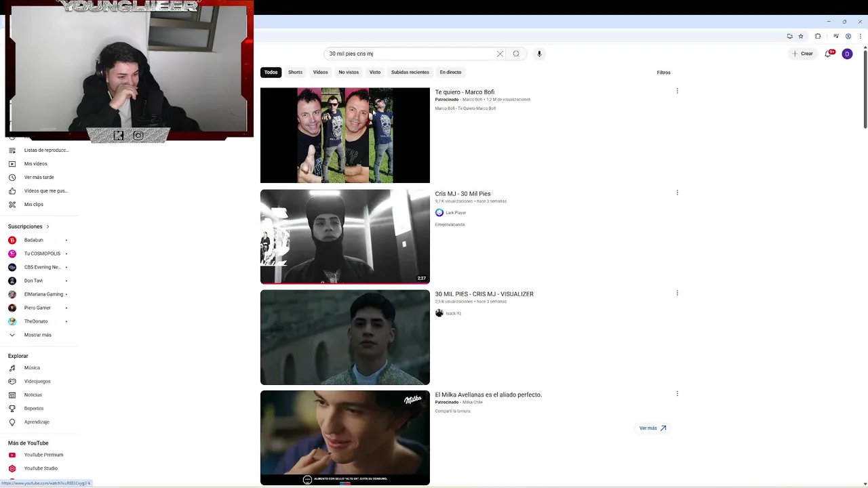Open options menu for Cris MJ - 30 Mil Pies
Viewport: 868px width, 488px height.
[x=677, y=192]
